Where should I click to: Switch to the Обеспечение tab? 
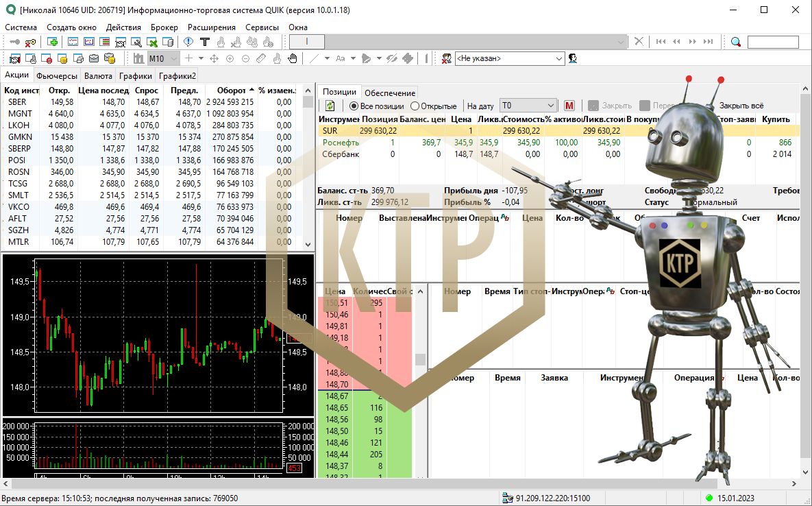(390, 93)
